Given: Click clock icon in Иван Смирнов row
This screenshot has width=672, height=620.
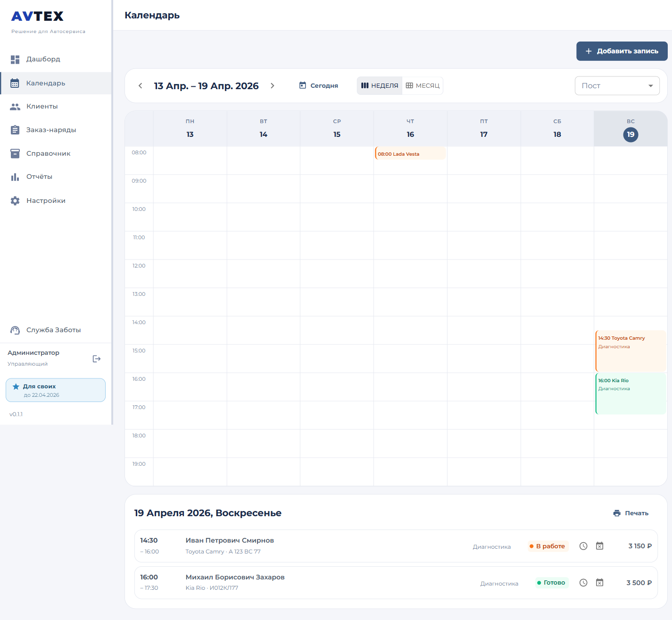Looking at the screenshot, I should point(583,546).
